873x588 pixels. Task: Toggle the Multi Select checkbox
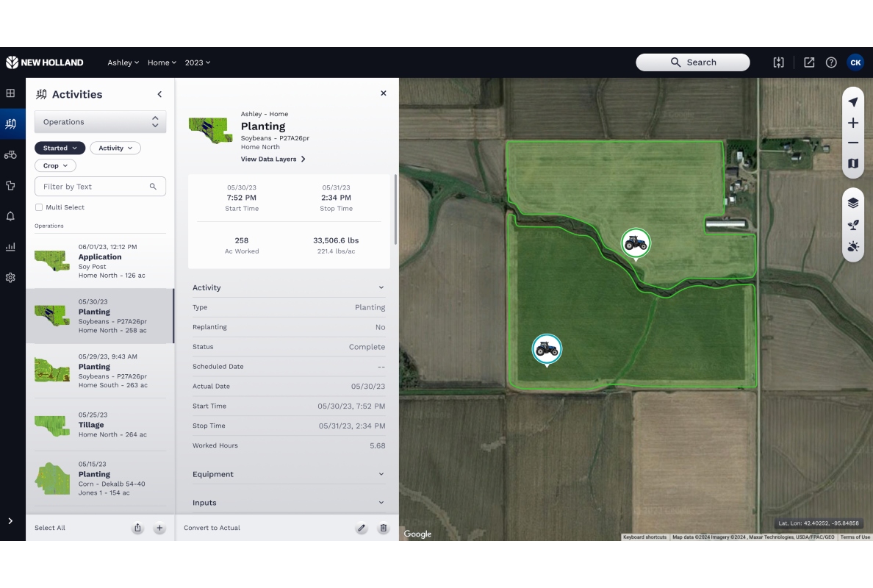(39, 207)
